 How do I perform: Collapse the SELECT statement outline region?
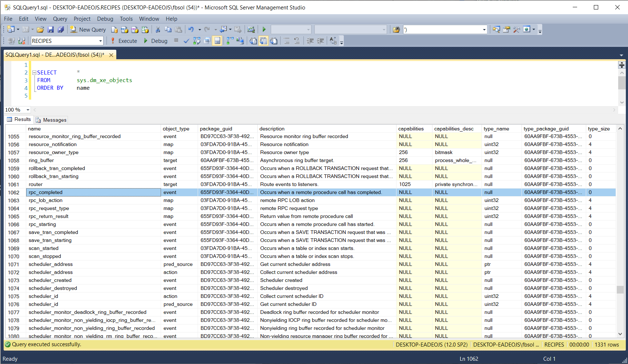pyautogui.click(x=33, y=72)
